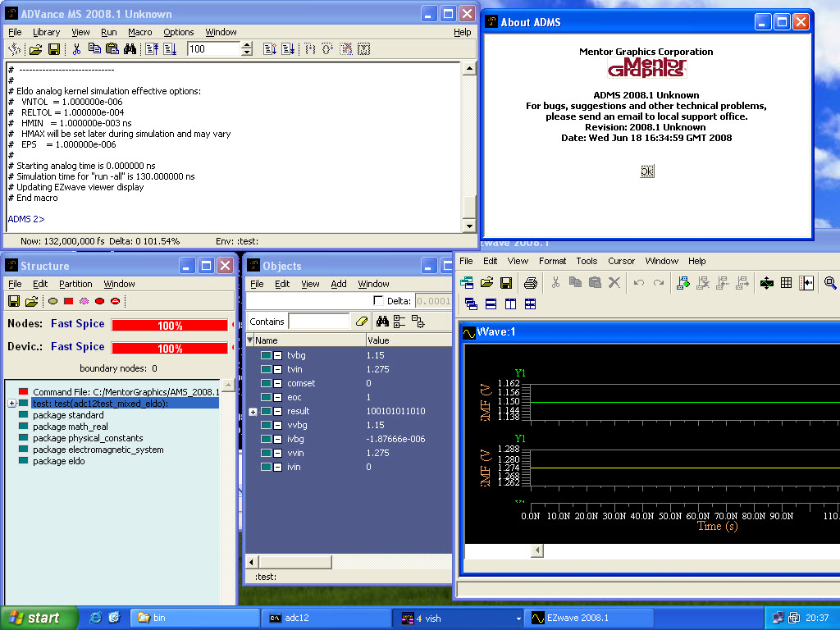Screen dimensions: 840x630
Task: Open the Run menu in ADVance MS
Action: click(109, 32)
